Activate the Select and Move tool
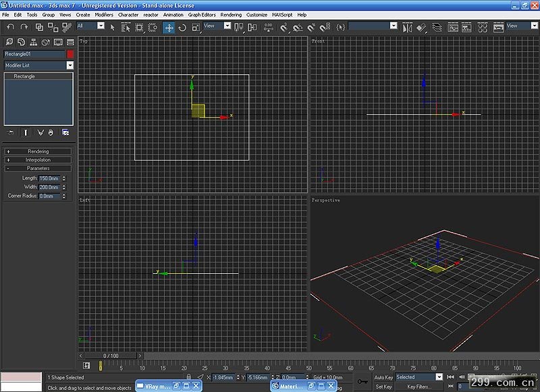540x392 pixels. point(169,28)
